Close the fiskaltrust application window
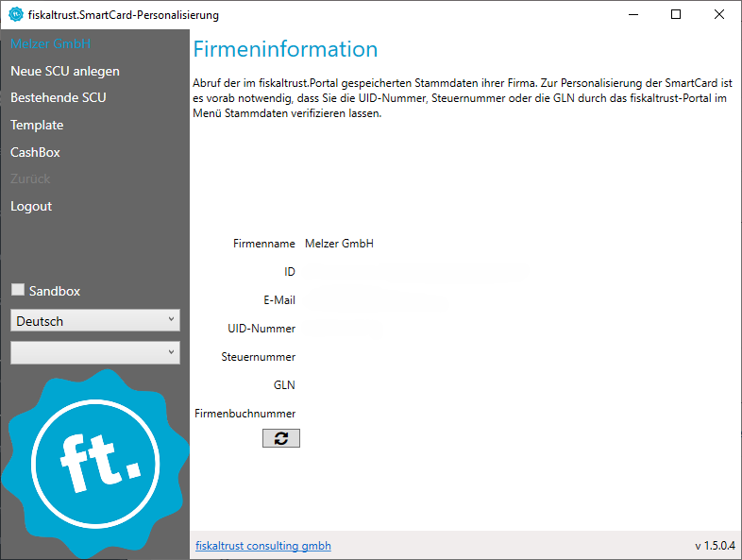742x560 pixels. click(x=718, y=15)
